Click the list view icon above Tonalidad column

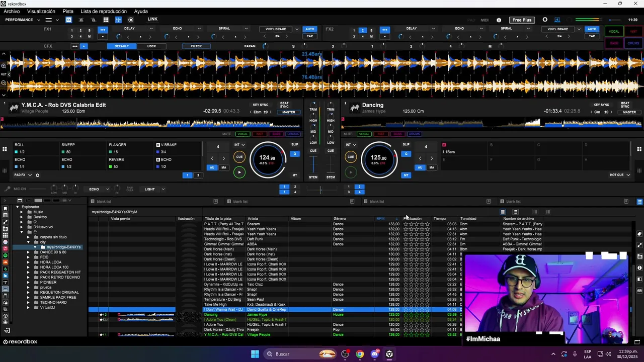pos(502,212)
